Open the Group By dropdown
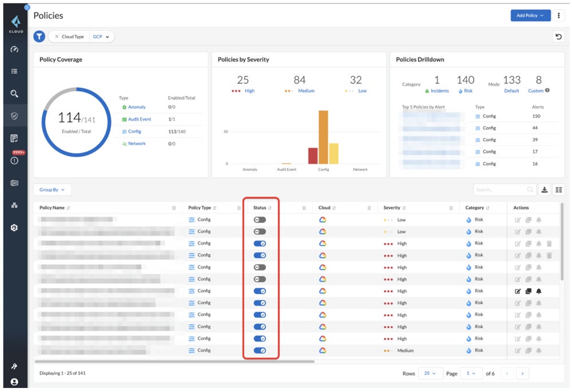This screenshot has width=572, height=392. click(52, 190)
